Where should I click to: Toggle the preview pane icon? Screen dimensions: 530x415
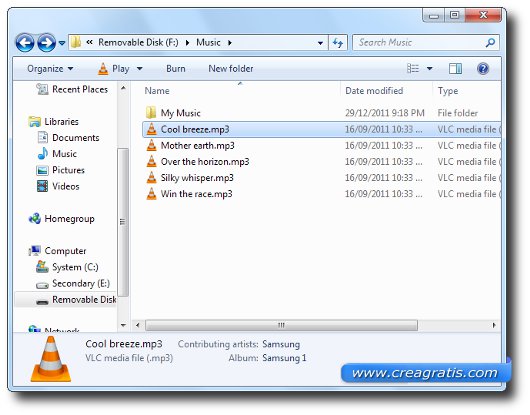pyautogui.click(x=456, y=69)
